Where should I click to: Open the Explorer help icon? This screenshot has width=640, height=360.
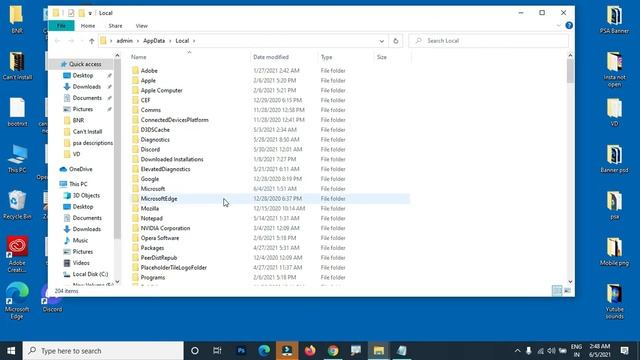pyautogui.click(x=569, y=26)
